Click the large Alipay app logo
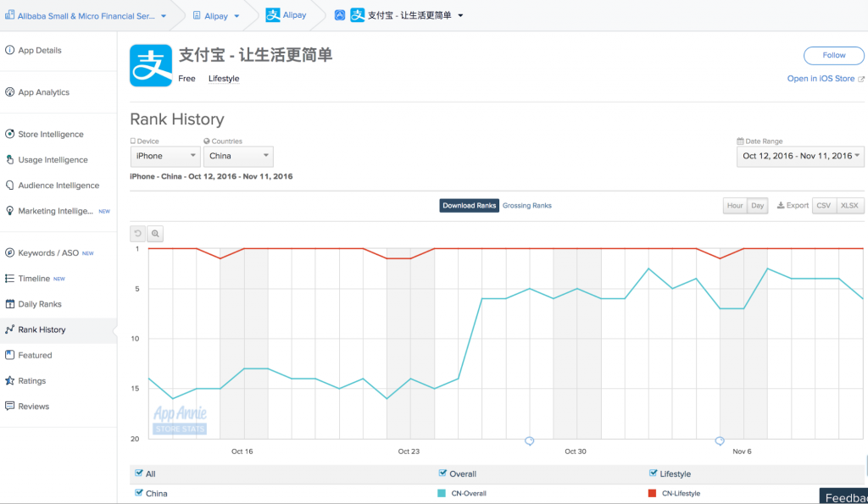Viewport: 868px width, 504px height. [151, 65]
